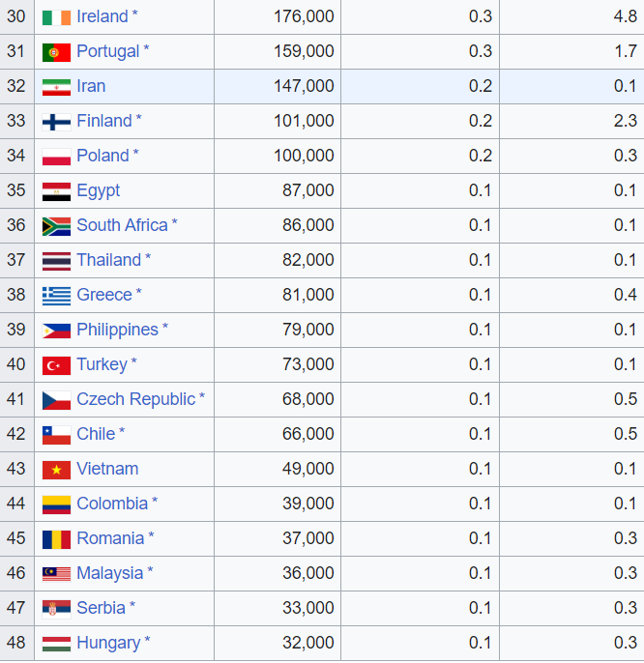Go to the Hungary link
Image resolution: width=644 pixels, height=663 pixels.
point(108,643)
